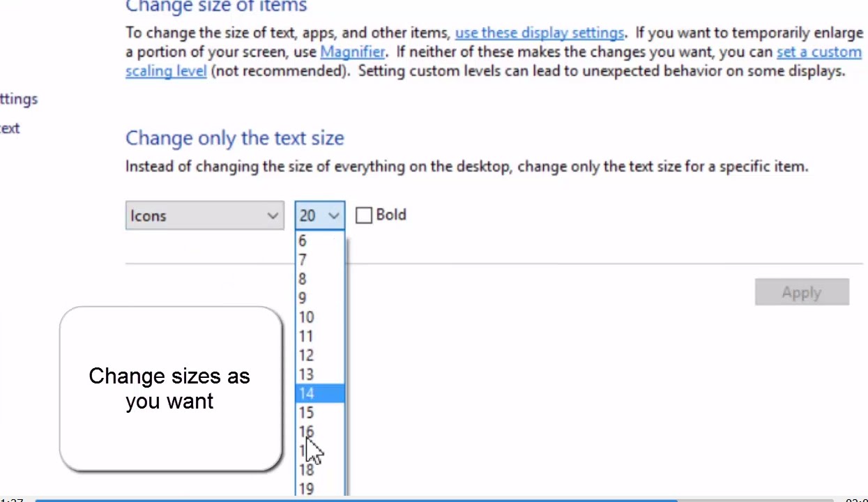Open the Magnifier link
Image resolution: width=868 pixels, height=502 pixels.
(352, 52)
